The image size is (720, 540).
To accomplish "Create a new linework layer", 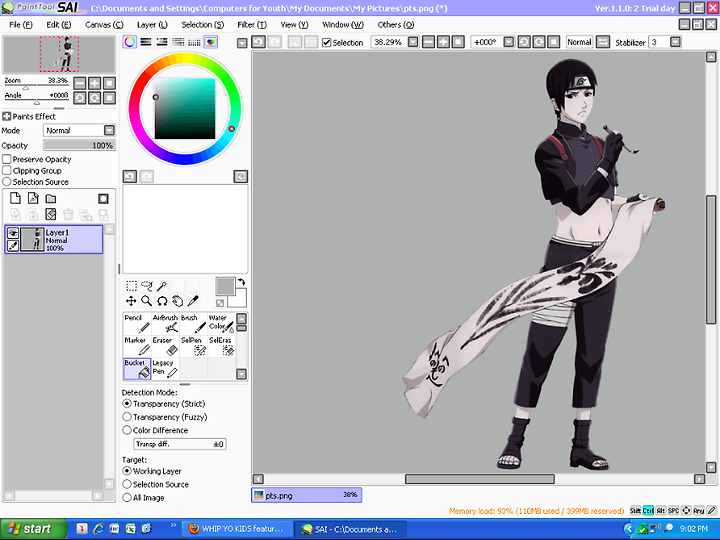I will click(x=33, y=198).
